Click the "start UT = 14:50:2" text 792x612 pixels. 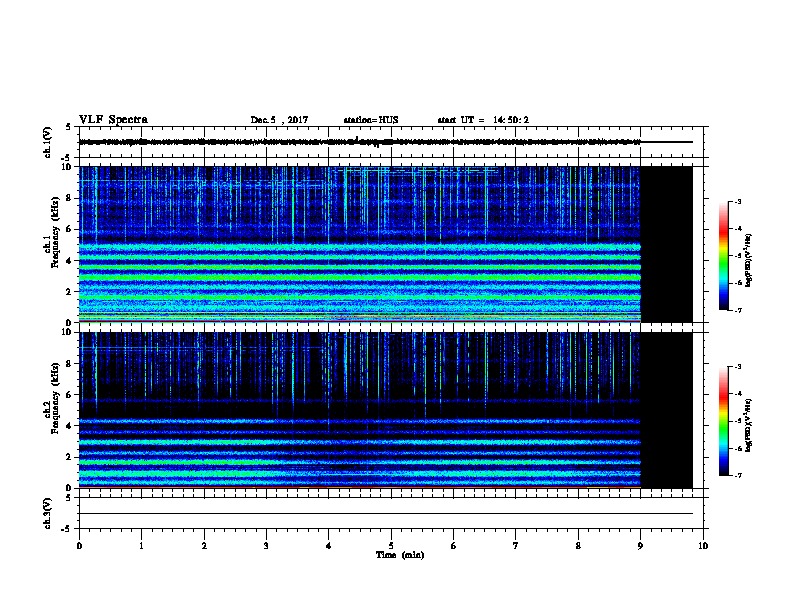pos(483,120)
